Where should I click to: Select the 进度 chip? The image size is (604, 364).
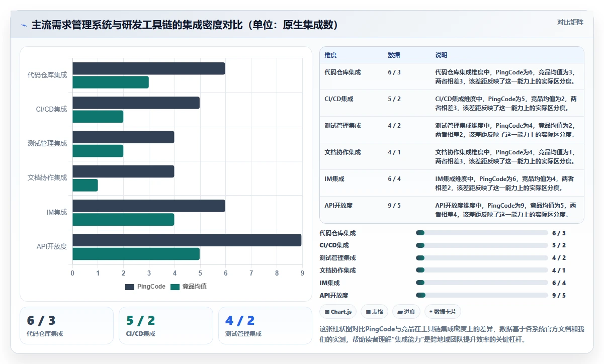(x=406, y=312)
